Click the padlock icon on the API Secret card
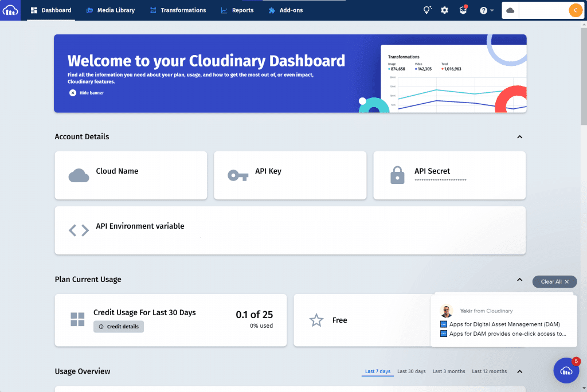The width and height of the screenshot is (587, 392). [397, 175]
